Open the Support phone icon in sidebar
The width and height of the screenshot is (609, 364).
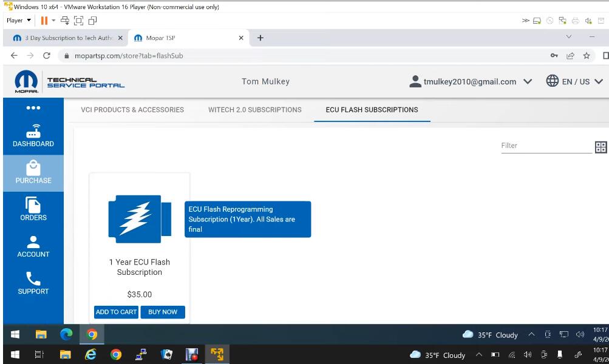tap(33, 278)
